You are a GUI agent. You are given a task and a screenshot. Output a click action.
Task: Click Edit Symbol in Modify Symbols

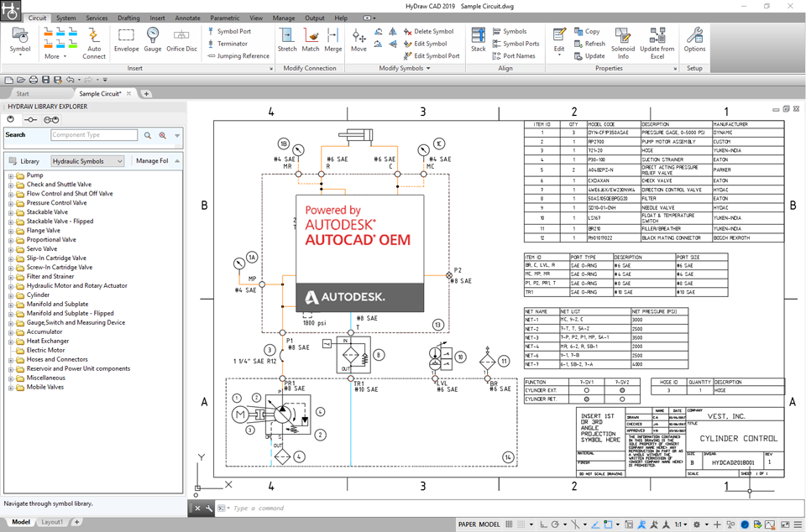[x=426, y=44]
